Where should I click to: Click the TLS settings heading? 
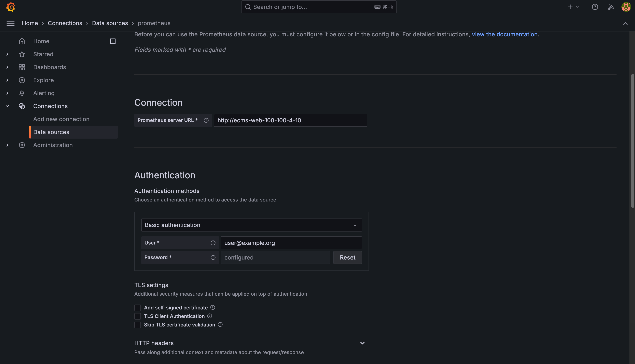151,285
